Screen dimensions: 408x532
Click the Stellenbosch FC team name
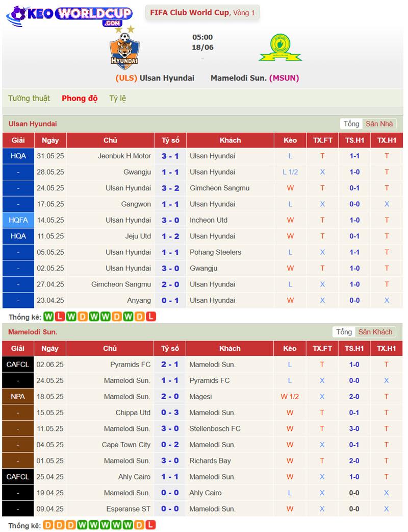[x=215, y=428]
